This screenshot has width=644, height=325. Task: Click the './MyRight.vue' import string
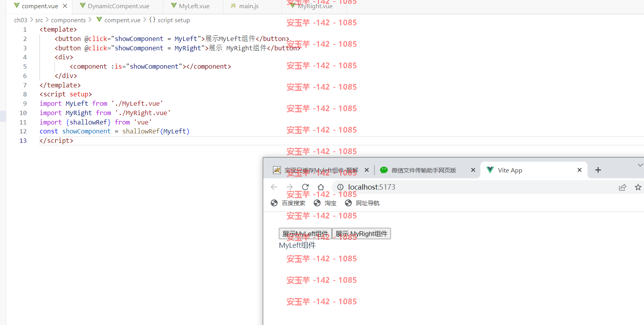[143, 113]
